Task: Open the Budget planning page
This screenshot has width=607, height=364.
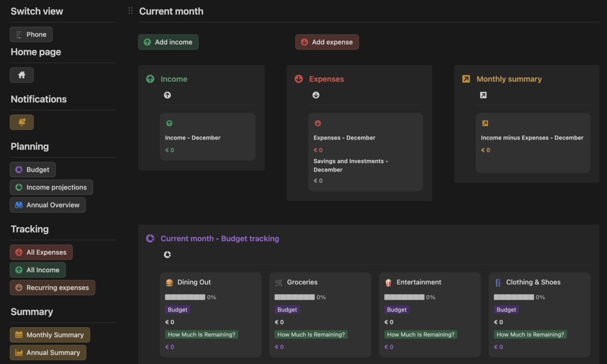Action: pos(33,170)
